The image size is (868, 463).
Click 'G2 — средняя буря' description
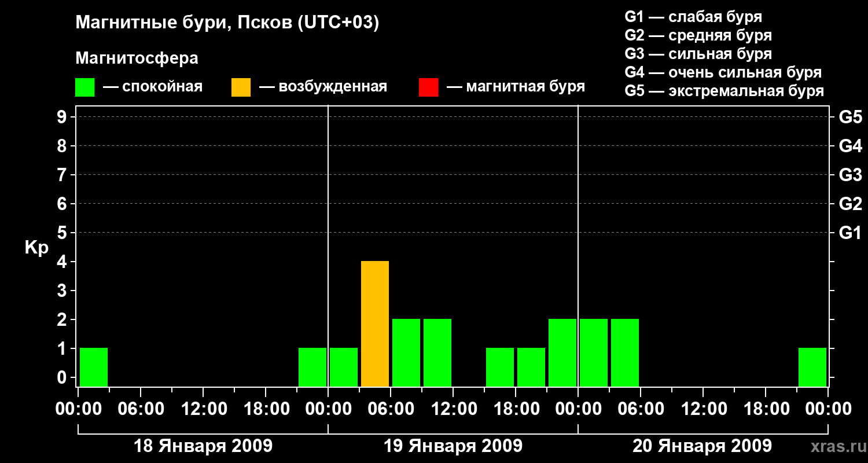click(698, 35)
